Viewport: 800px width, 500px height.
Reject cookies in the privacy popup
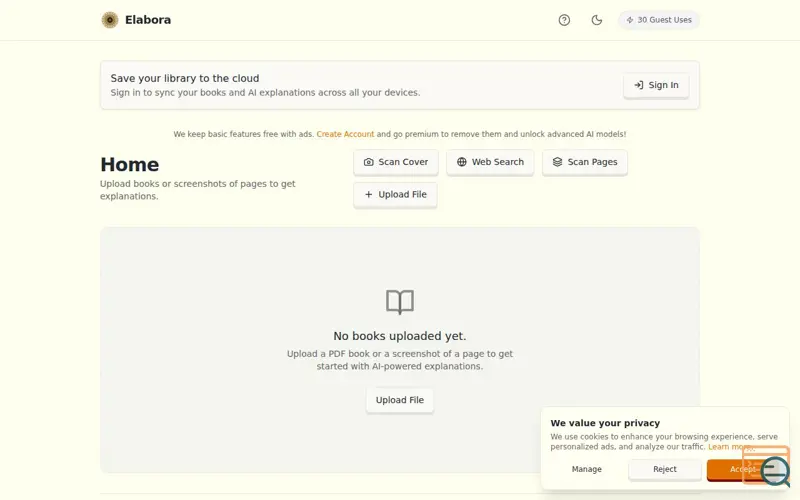(665, 469)
